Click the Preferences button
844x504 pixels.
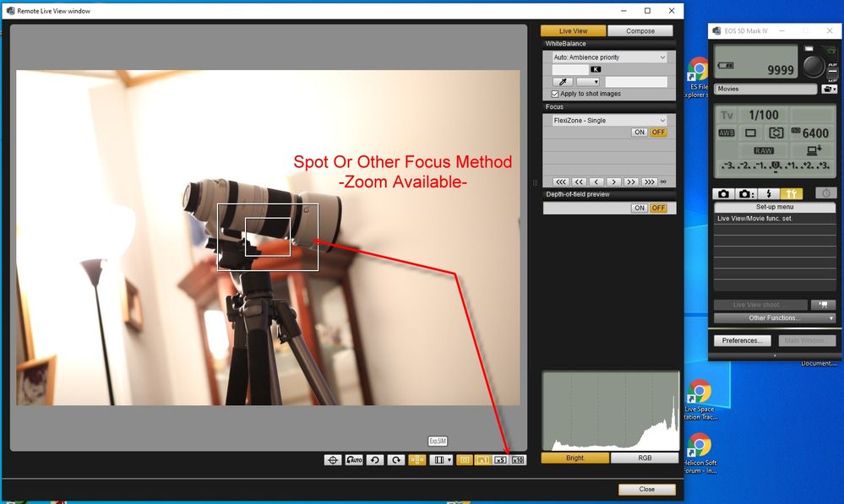click(743, 341)
